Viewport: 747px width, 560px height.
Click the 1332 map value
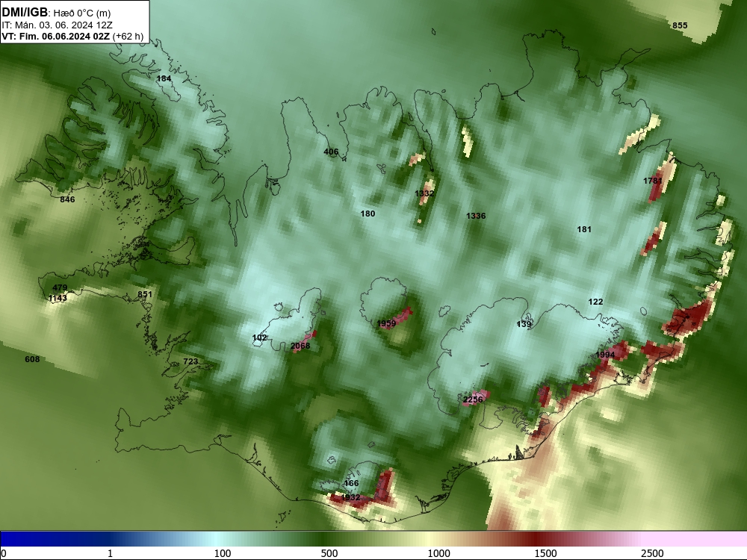pos(424,193)
